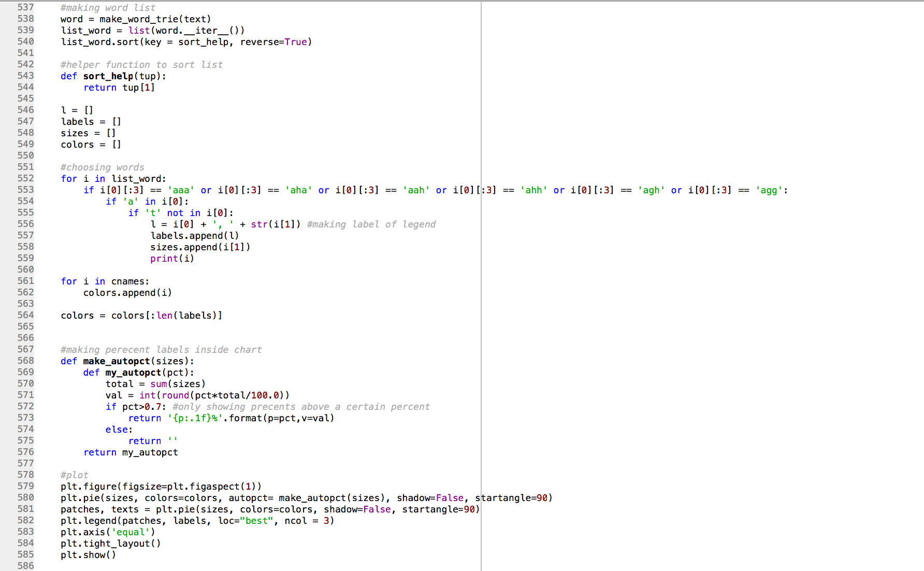Image resolution: width=924 pixels, height=571 pixels.
Task: Click "return ''" on line 575
Action: pyautogui.click(x=153, y=441)
